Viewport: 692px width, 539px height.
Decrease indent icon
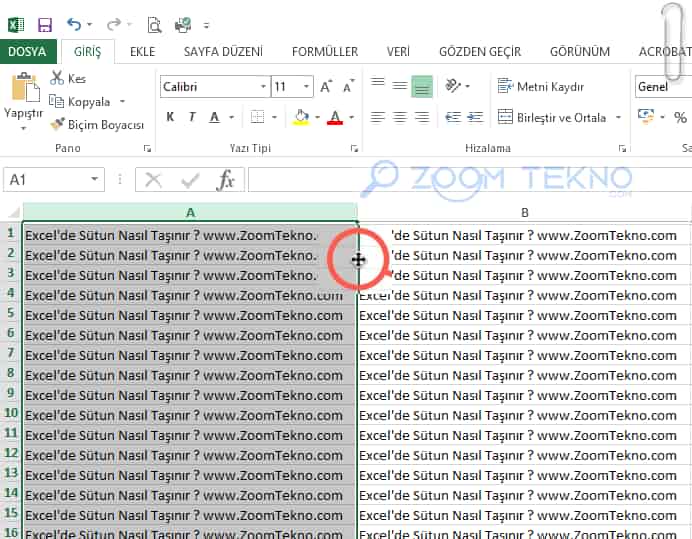click(x=453, y=117)
